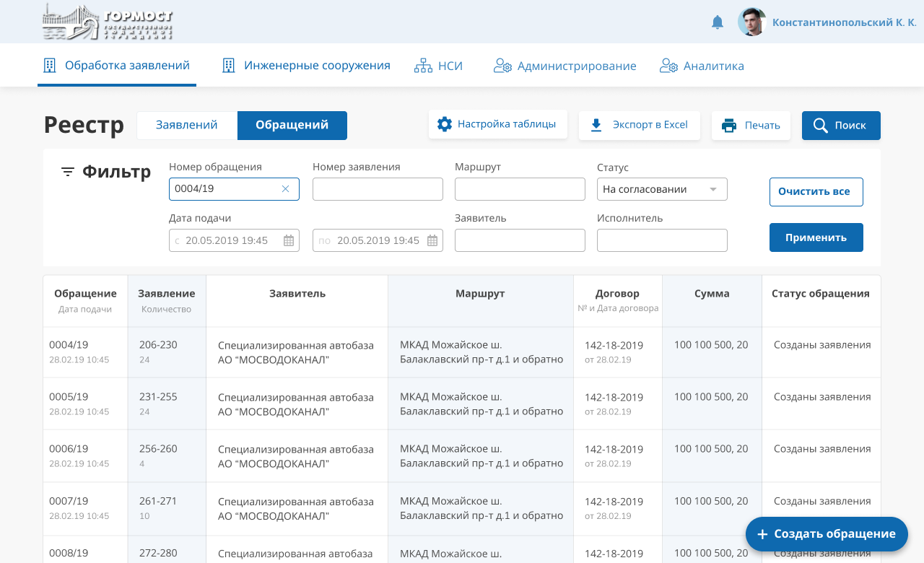Open user profile avatar photo

coord(751,22)
